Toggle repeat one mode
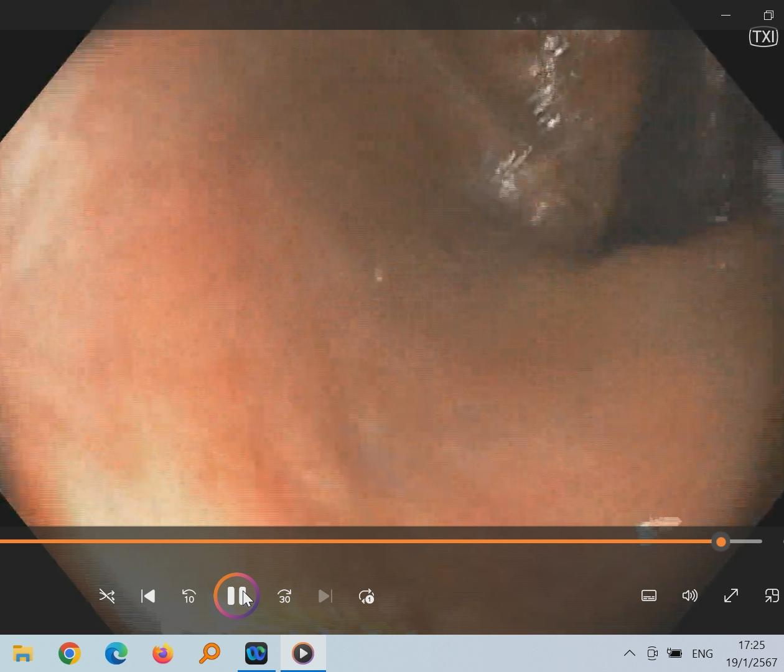 [x=366, y=596]
